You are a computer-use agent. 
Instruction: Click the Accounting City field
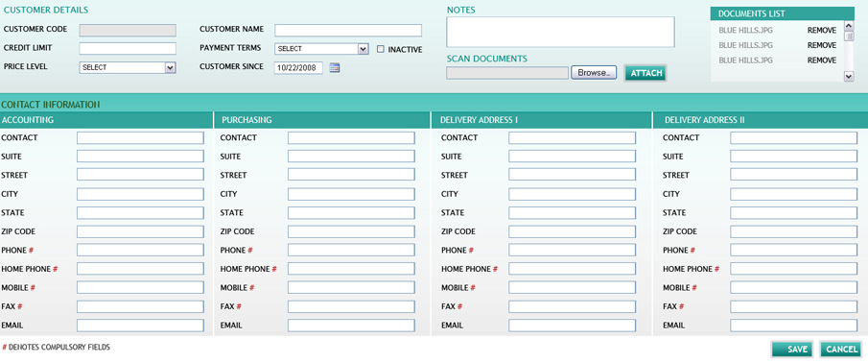(x=140, y=194)
